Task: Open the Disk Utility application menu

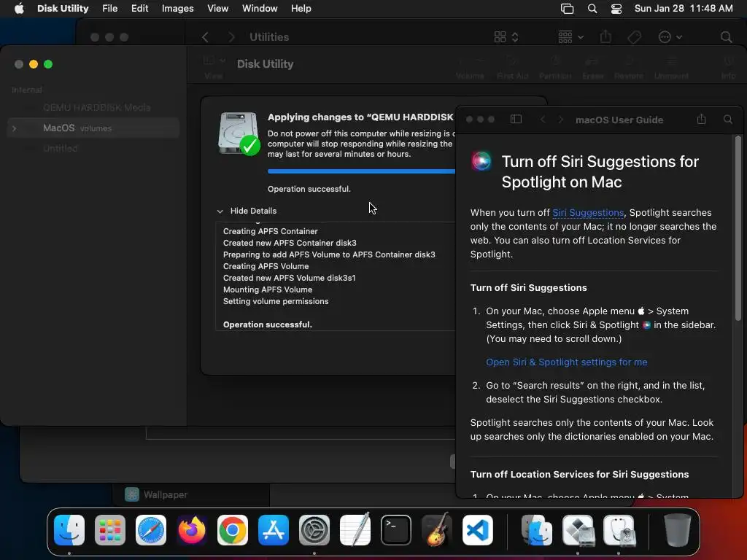Action: coord(63,9)
